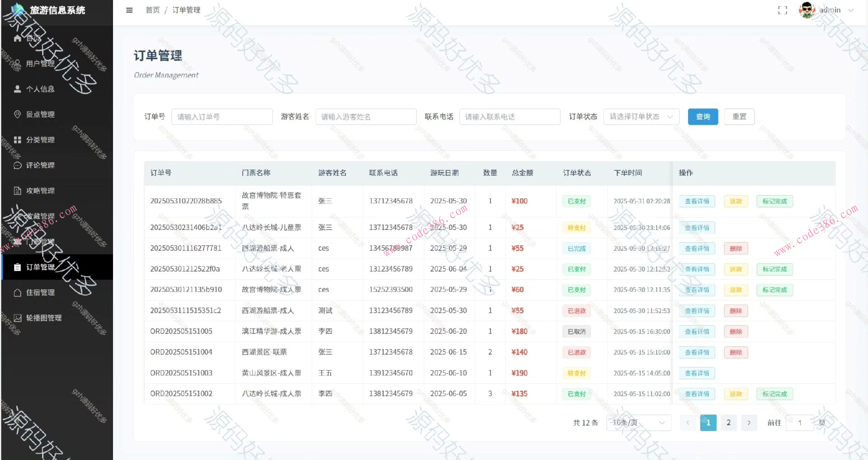Click the 查询 search button
Image resolution: width=868 pixels, height=460 pixels.
[703, 117]
